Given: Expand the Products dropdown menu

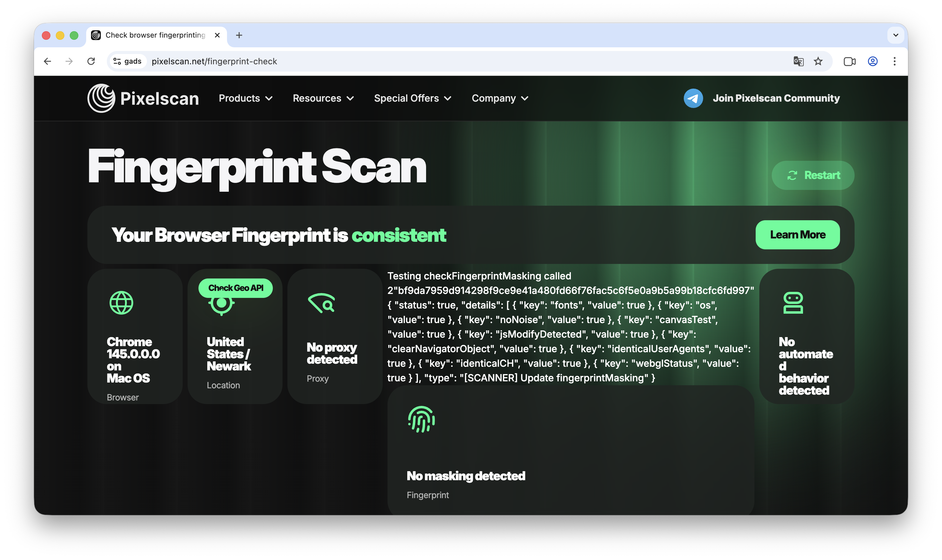Looking at the screenshot, I should point(245,98).
